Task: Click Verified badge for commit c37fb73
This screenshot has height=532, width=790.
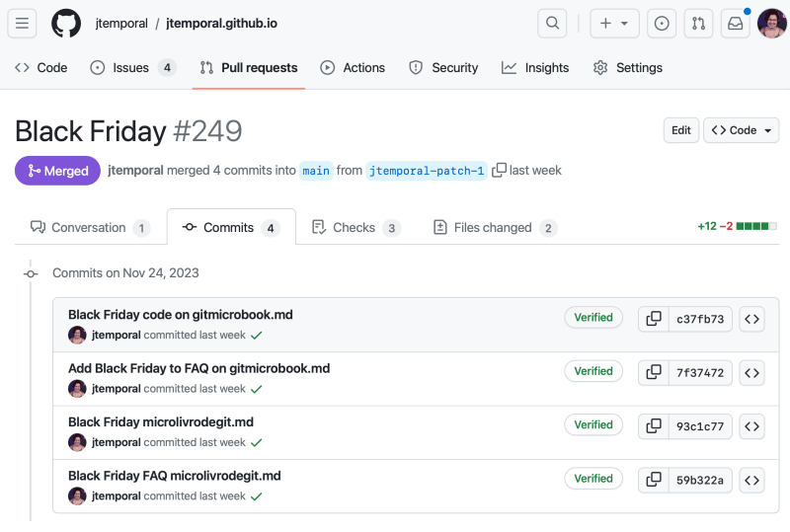Action: click(593, 318)
